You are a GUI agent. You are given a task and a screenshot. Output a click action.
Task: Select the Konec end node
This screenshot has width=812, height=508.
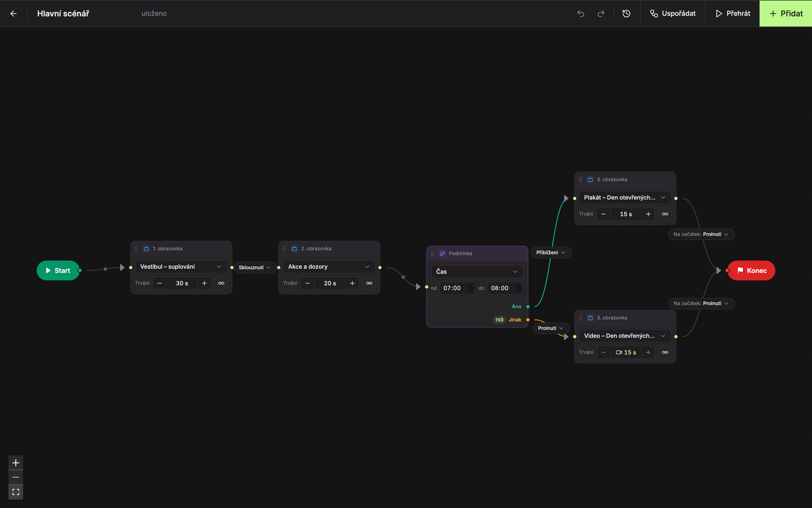point(751,270)
